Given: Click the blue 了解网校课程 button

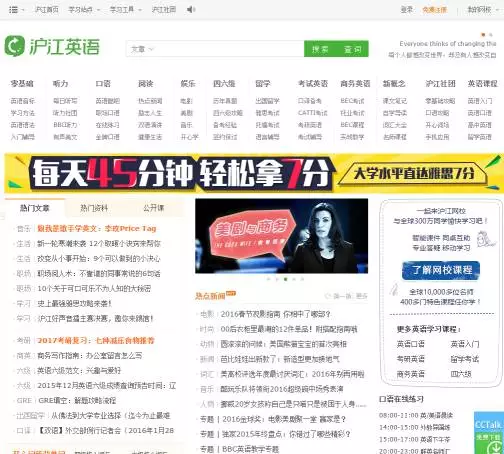Looking at the screenshot, I should coord(441,270).
